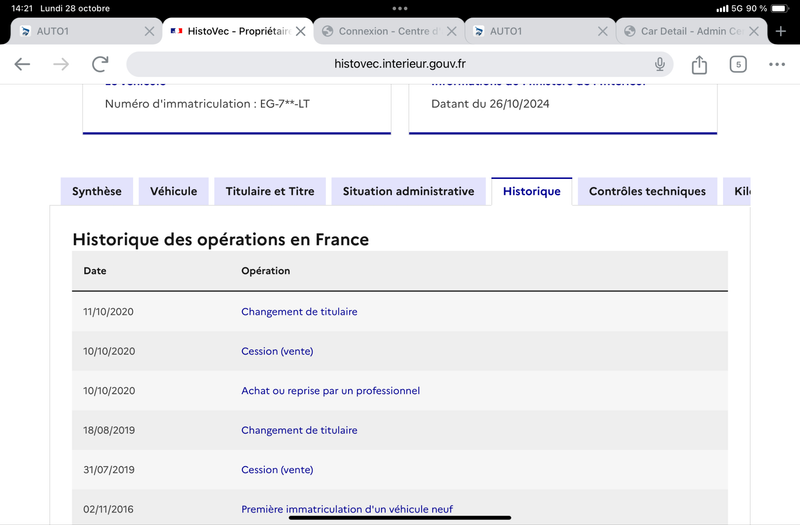Tap the 14:21 clock in status bar

pyautogui.click(x=22, y=8)
